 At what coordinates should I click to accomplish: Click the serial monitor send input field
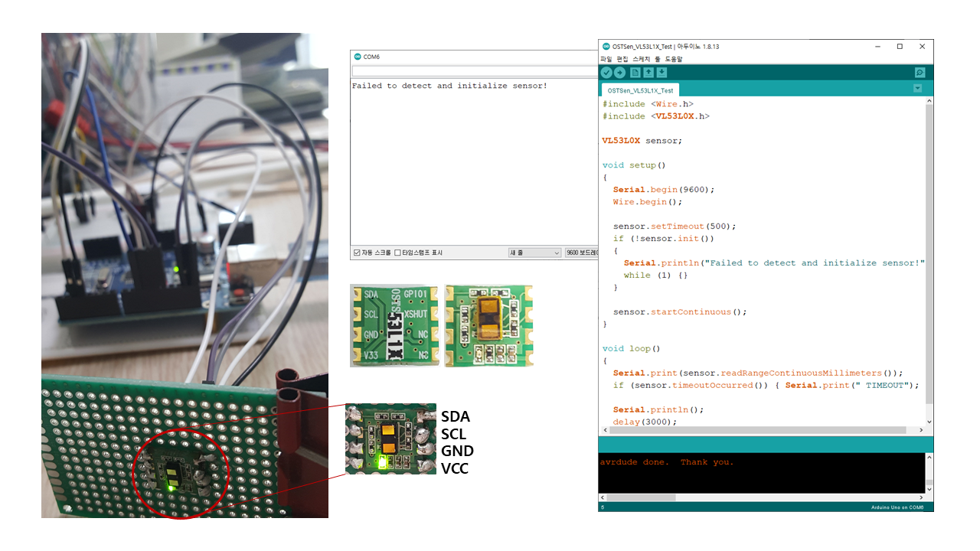click(473, 71)
